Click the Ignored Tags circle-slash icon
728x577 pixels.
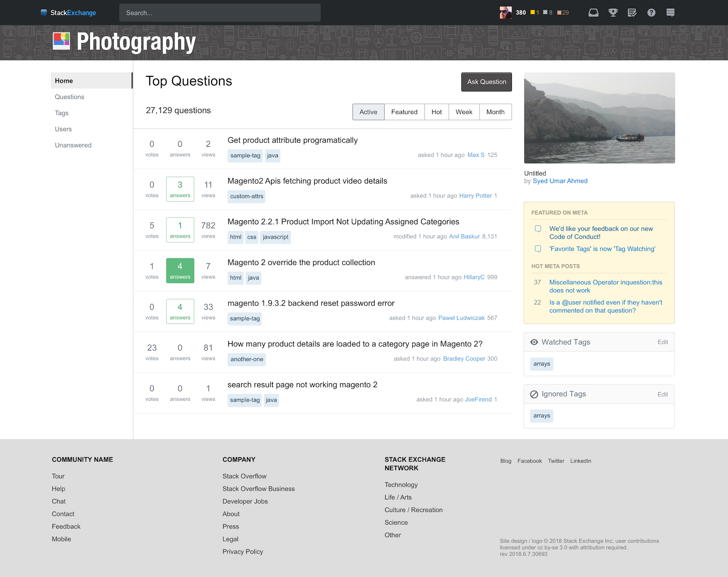(x=534, y=394)
